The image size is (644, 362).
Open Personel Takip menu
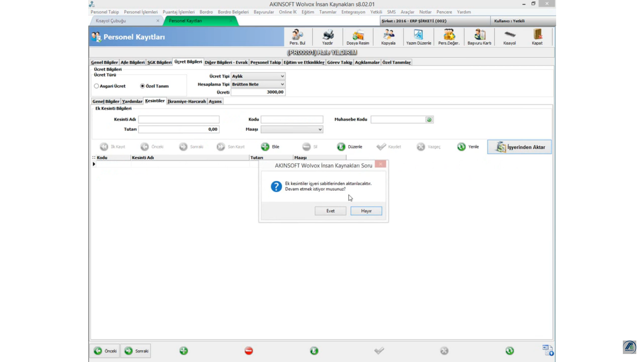[105, 12]
